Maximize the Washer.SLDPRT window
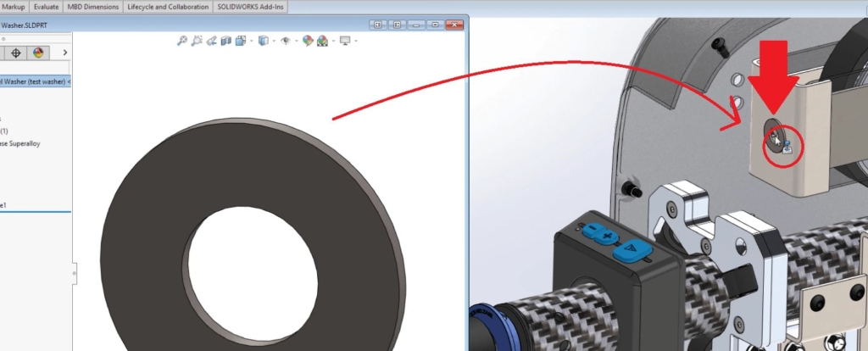The image size is (868, 351). 435,25
